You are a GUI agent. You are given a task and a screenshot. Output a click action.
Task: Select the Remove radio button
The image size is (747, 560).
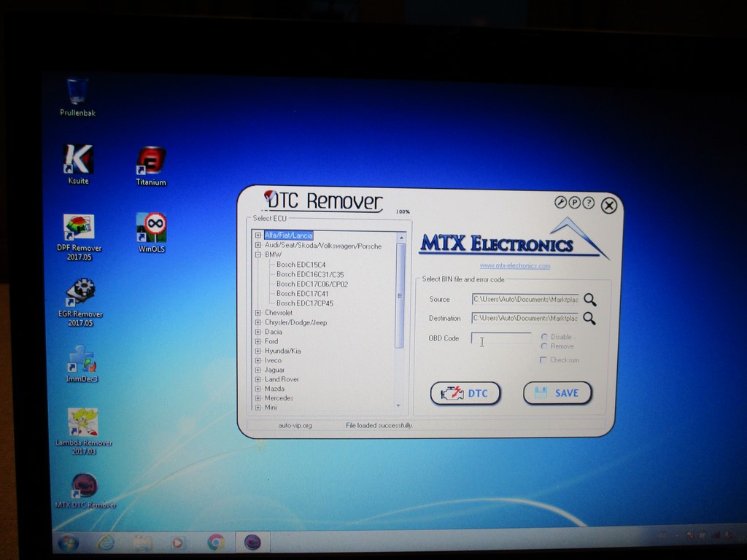[544, 346]
